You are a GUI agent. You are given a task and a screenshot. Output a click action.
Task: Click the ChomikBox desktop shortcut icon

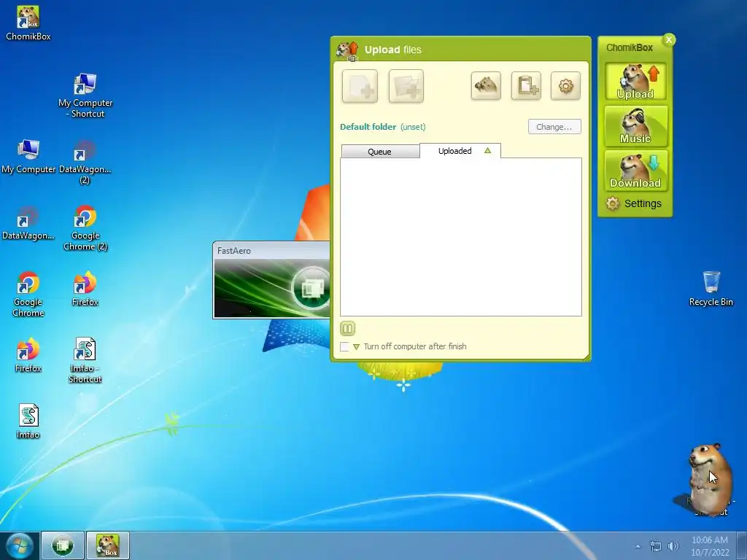point(28,23)
